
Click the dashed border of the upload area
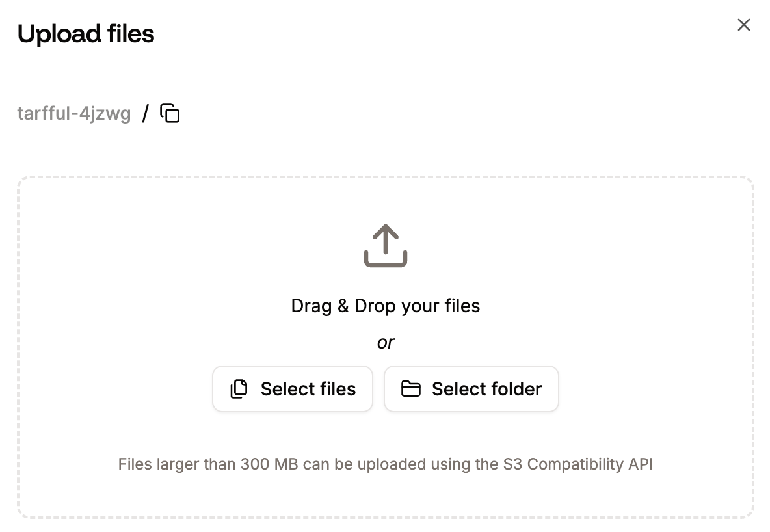click(385, 176)
